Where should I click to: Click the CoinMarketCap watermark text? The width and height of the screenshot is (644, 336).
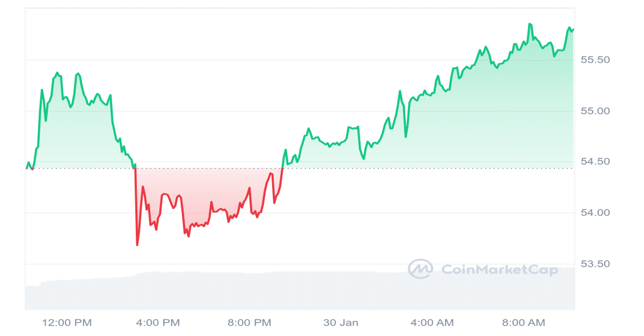[499, 270]
